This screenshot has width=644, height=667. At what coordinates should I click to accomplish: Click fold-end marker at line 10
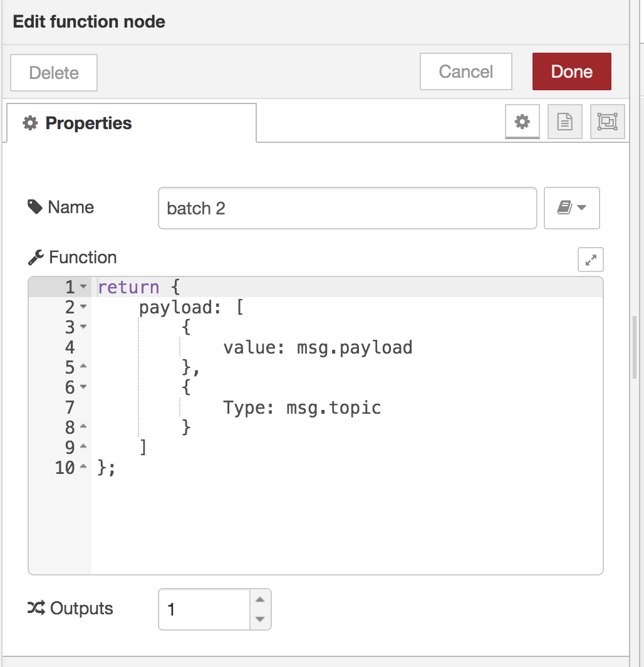(84, 468)
